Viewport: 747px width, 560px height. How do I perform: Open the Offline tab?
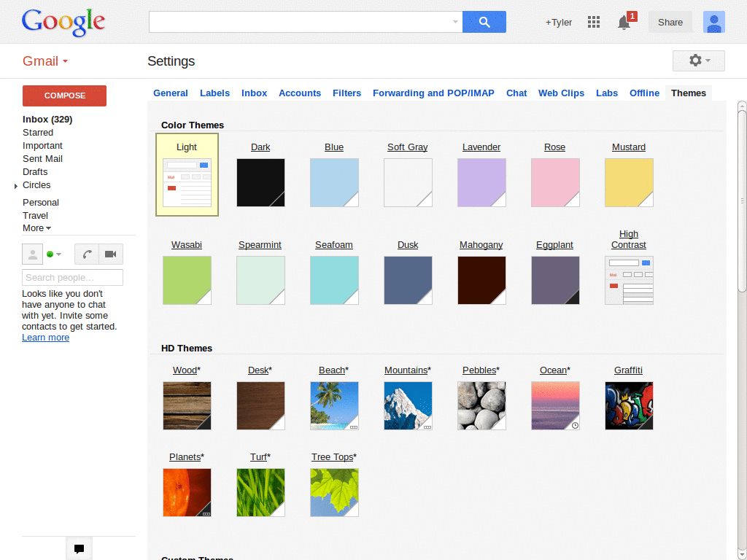click(x=645, y=93)
